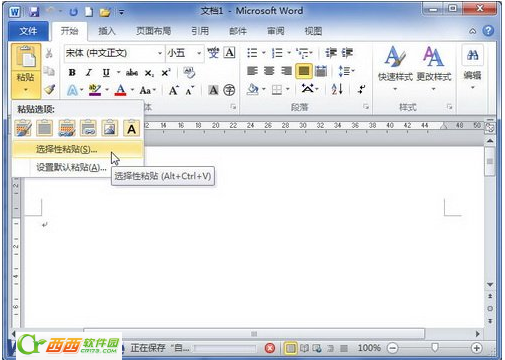Select 选择性粘贴(S)... menu item
The image size is (505, 360).
click(78, 149)
